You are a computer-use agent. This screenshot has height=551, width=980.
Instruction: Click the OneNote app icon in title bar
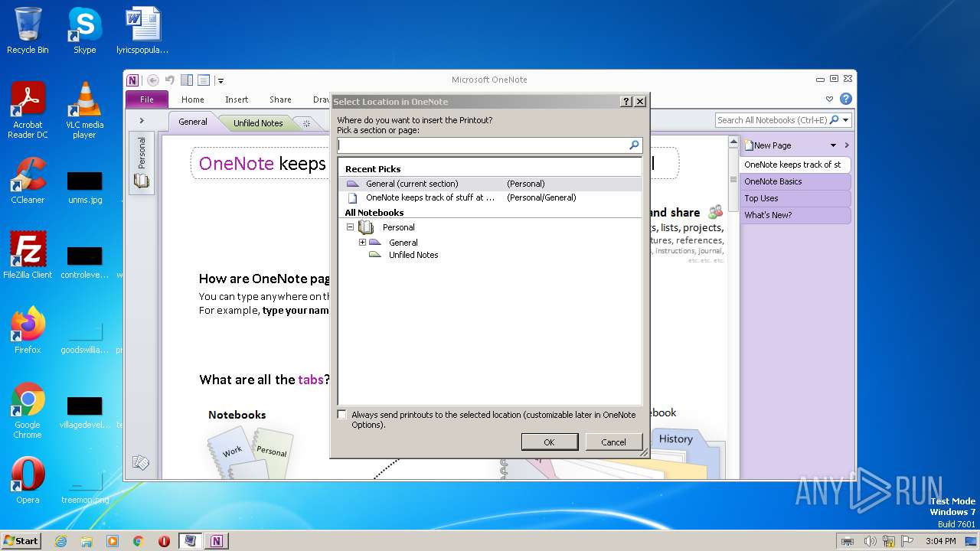133,80
